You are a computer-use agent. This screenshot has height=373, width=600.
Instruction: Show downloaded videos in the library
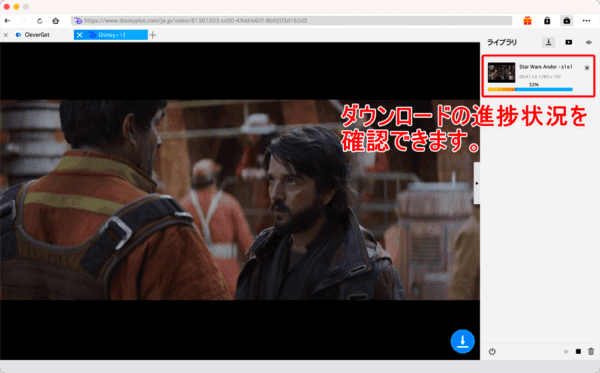(569, 42)
